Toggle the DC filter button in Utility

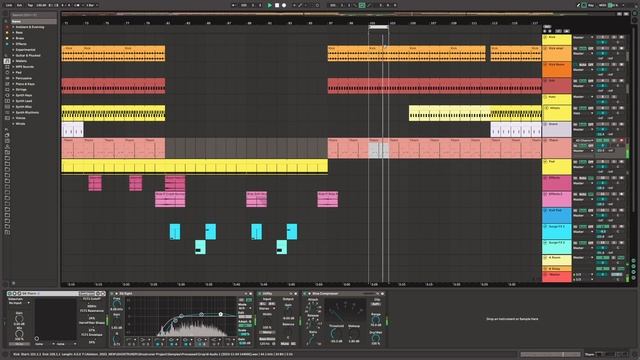(293, 344)
